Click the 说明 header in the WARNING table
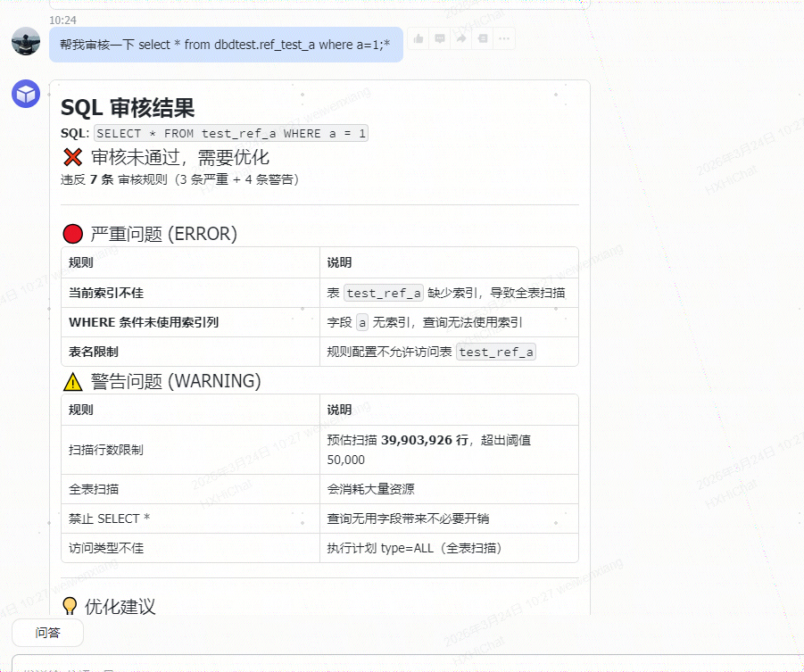Viewport: 804px width, 672px height. click(449, 410)
